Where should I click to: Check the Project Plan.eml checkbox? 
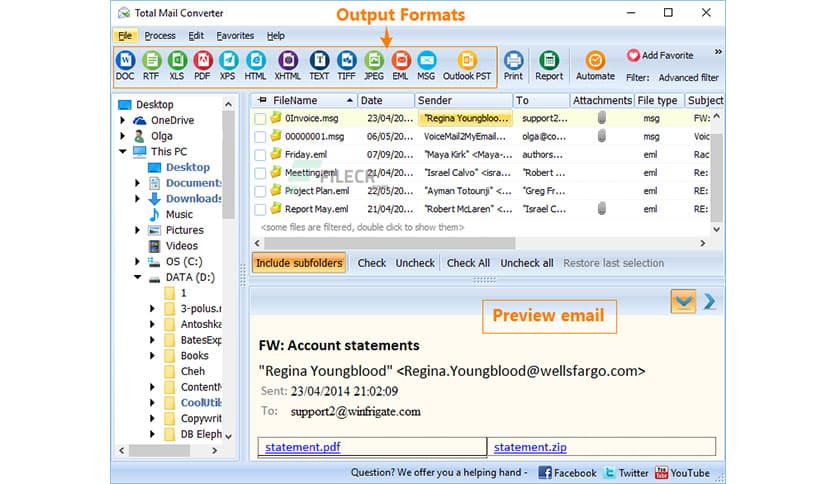click(260, 191)
